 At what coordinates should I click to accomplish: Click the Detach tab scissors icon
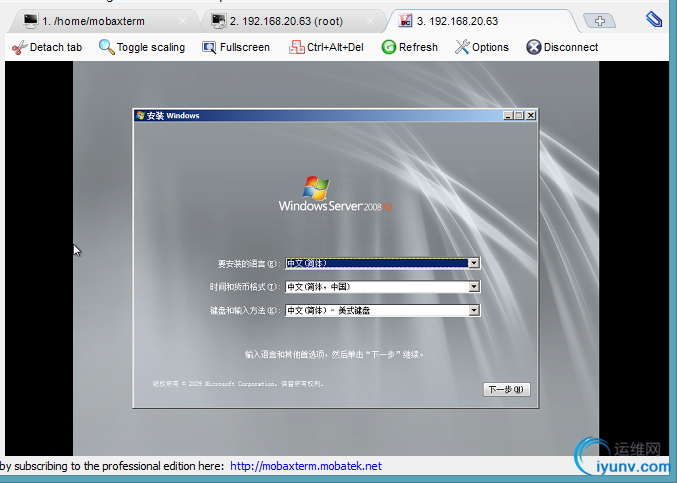(19, 47)
